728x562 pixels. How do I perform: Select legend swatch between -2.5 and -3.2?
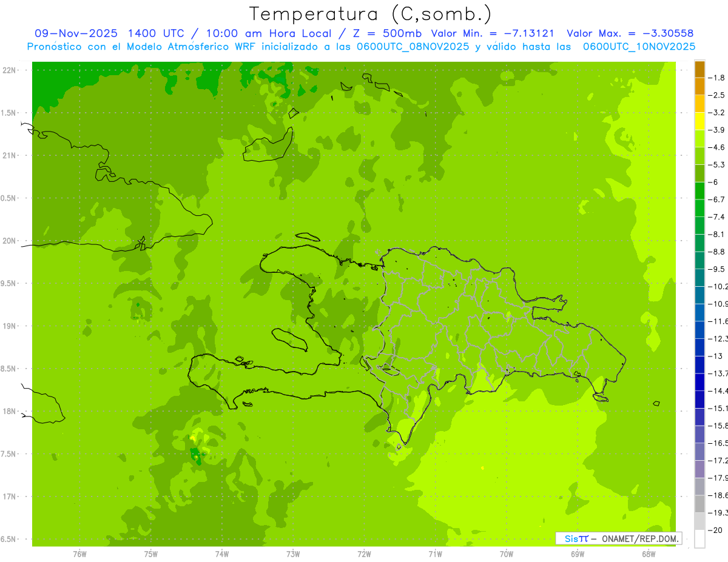click(699, 104)
